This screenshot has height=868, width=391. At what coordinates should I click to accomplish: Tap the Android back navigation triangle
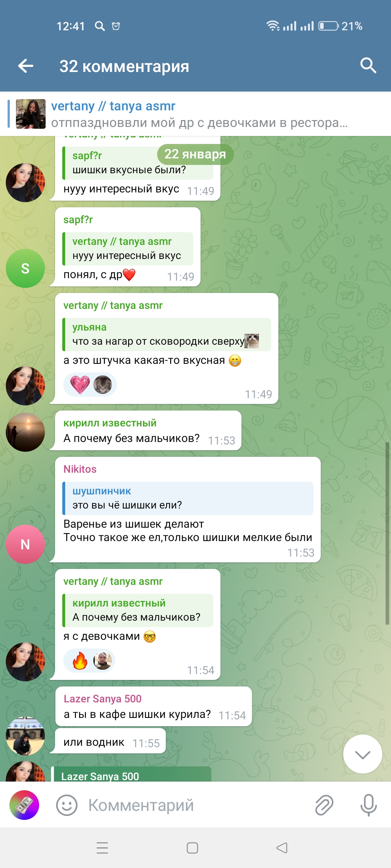tap(282, 848)
